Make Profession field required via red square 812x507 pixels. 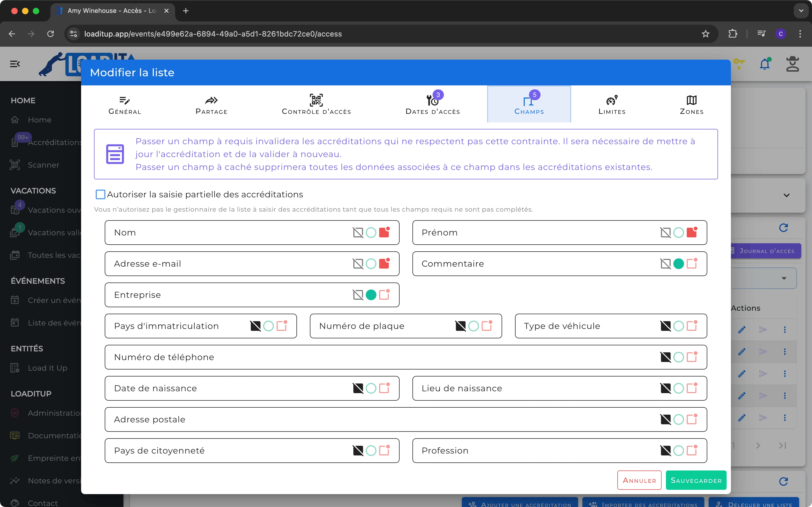tap(692, 450)
